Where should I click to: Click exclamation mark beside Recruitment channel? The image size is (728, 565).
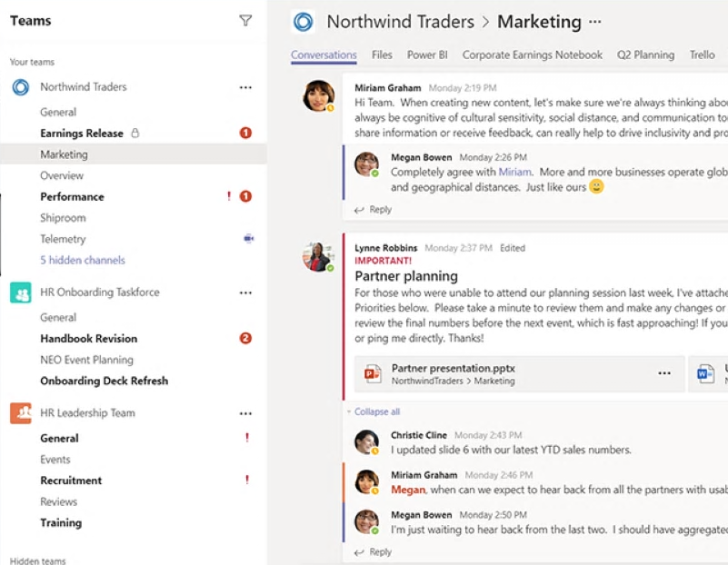click(x=247, y=480)
